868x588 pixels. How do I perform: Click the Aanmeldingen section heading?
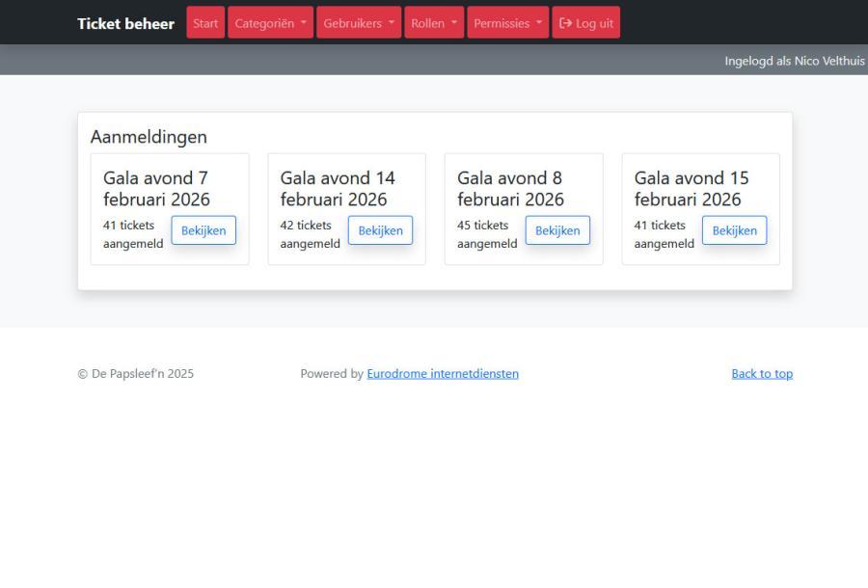point(149,137)
